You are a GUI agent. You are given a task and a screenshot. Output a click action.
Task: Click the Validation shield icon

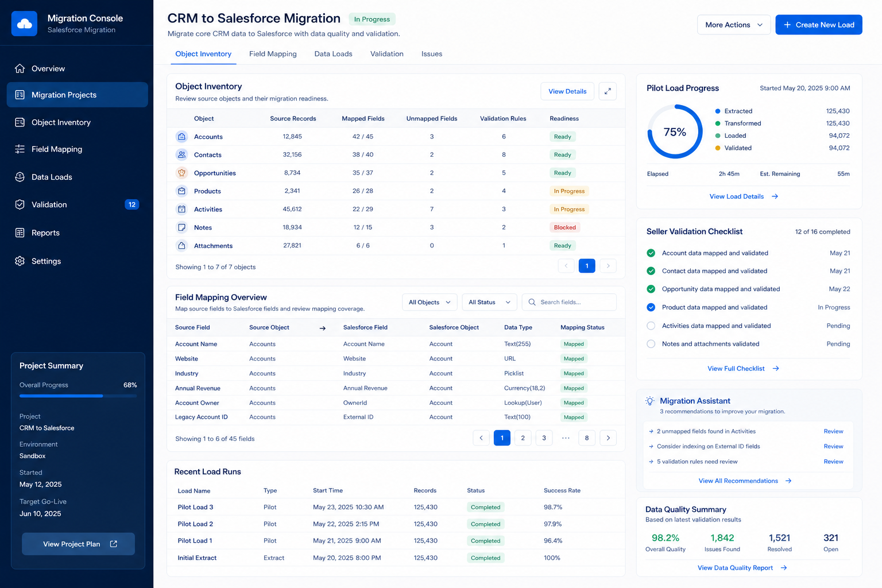[x=20, y=204]
